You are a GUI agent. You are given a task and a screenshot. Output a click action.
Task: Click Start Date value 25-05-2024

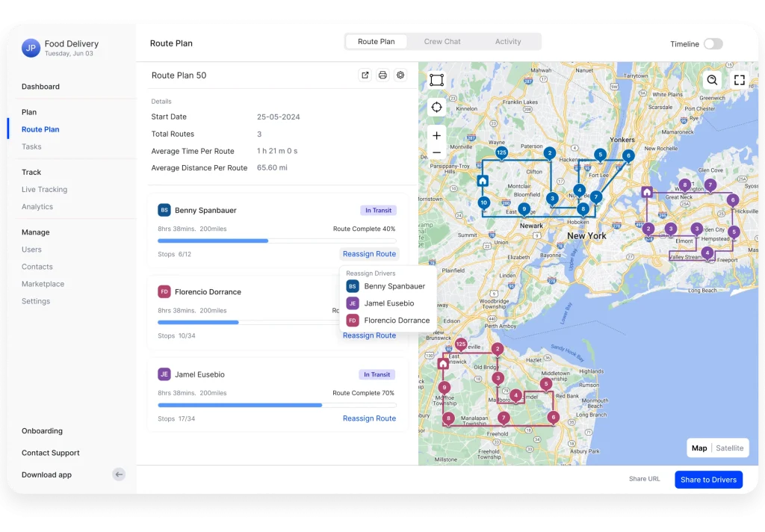[278, 117]
